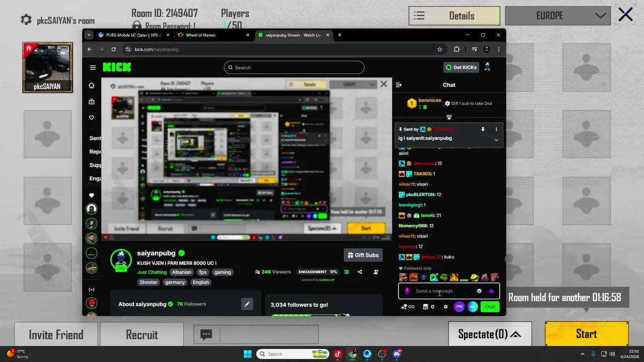644x362 pixels.
Task: Go back in browser
Action: pos(90,49)
